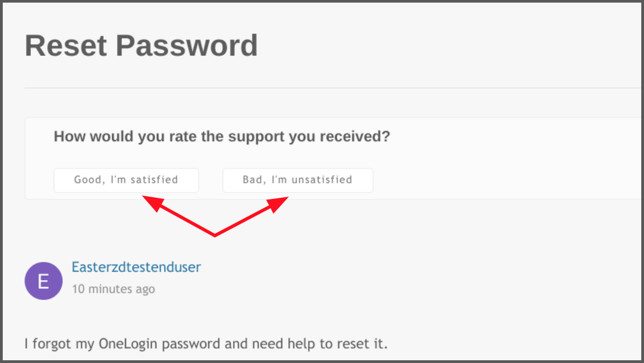Click the "Good, I'm satisfied" button
The height and width of the screenshot is (363, 644).
click(x=126, y=180)
